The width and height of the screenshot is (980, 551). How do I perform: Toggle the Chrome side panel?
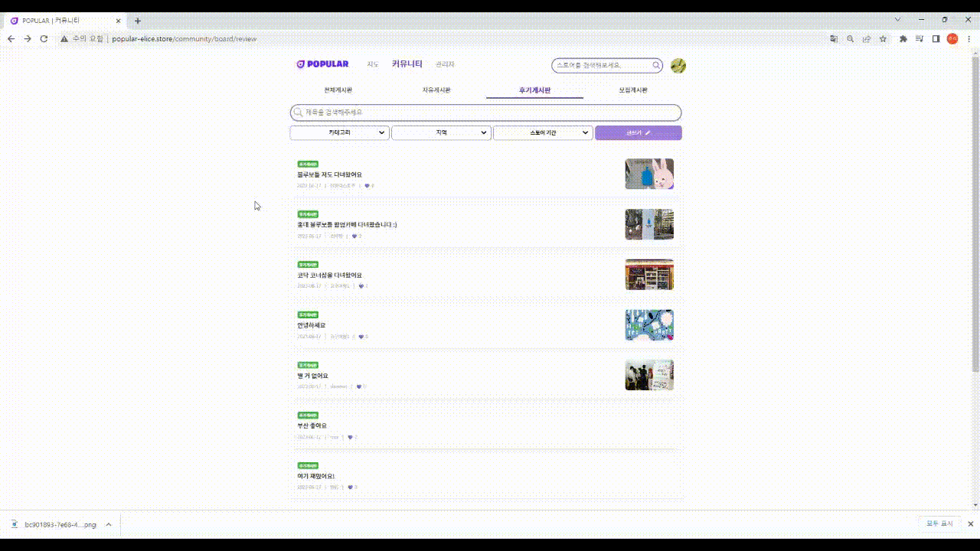pyautogui.click(x=936, y=39)
